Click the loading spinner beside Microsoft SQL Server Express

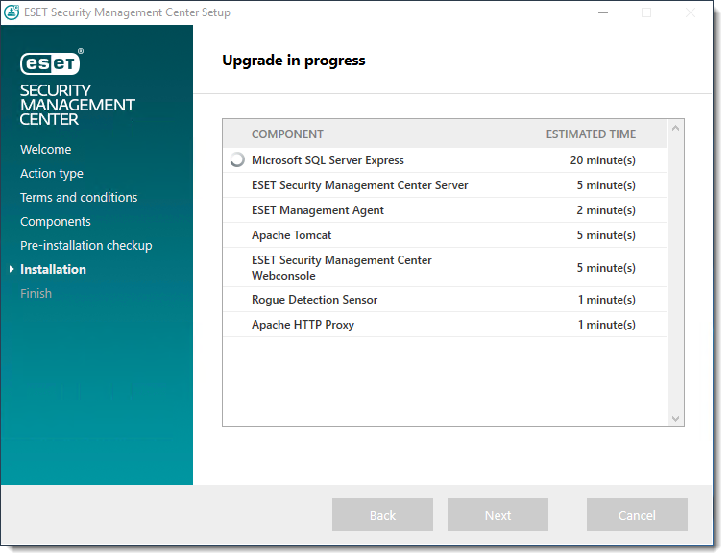coord(237,160)
